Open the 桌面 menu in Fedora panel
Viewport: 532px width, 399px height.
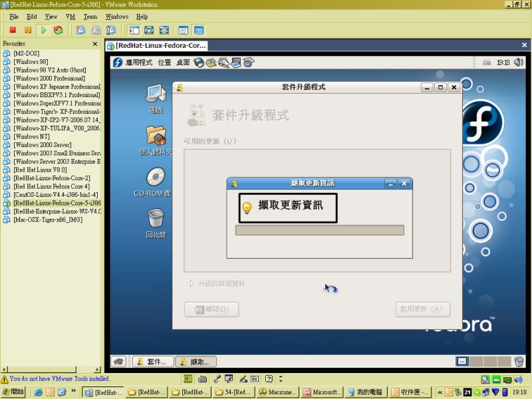tap(183, 63)
